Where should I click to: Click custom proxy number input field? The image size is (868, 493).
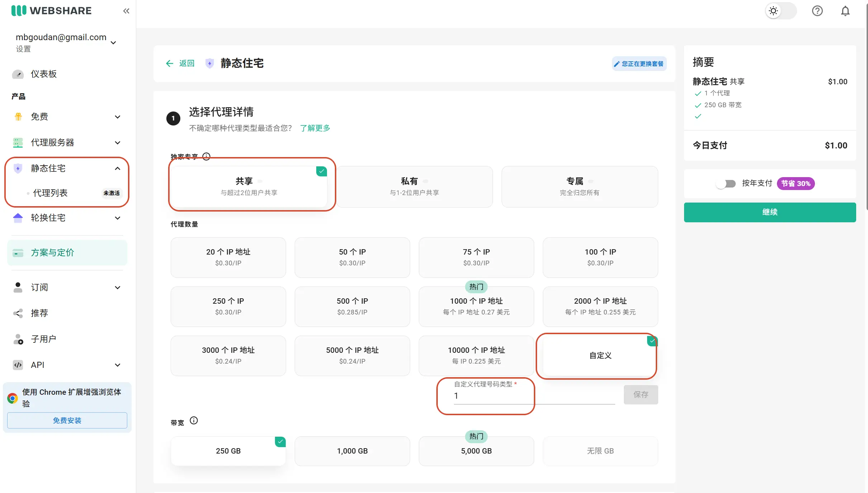point(534,396)
